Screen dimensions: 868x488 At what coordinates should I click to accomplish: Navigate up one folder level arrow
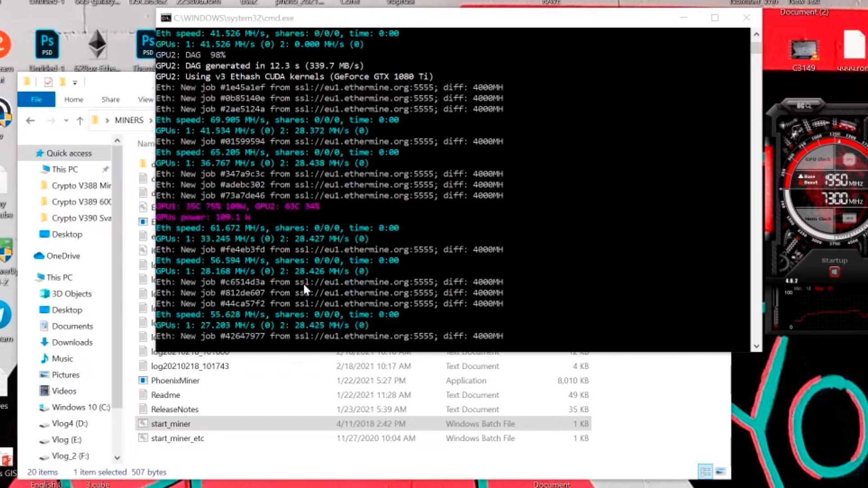pos(80,121)
